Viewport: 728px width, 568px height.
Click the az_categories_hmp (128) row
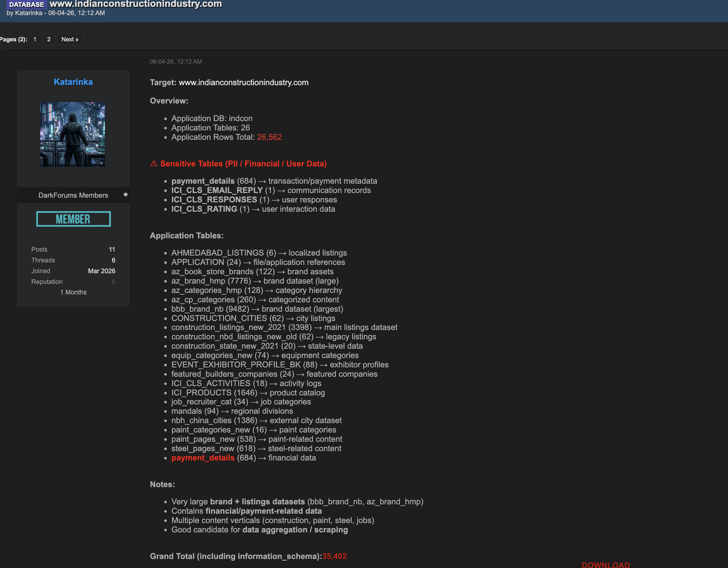[x=257, y=290]
